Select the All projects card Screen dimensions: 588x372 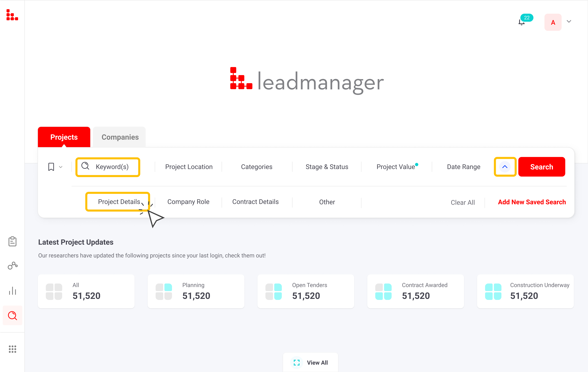(x=86, y=291)
